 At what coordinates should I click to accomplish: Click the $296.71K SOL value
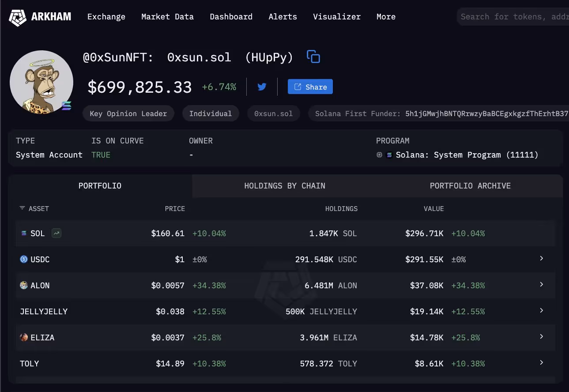pos(424,234)
